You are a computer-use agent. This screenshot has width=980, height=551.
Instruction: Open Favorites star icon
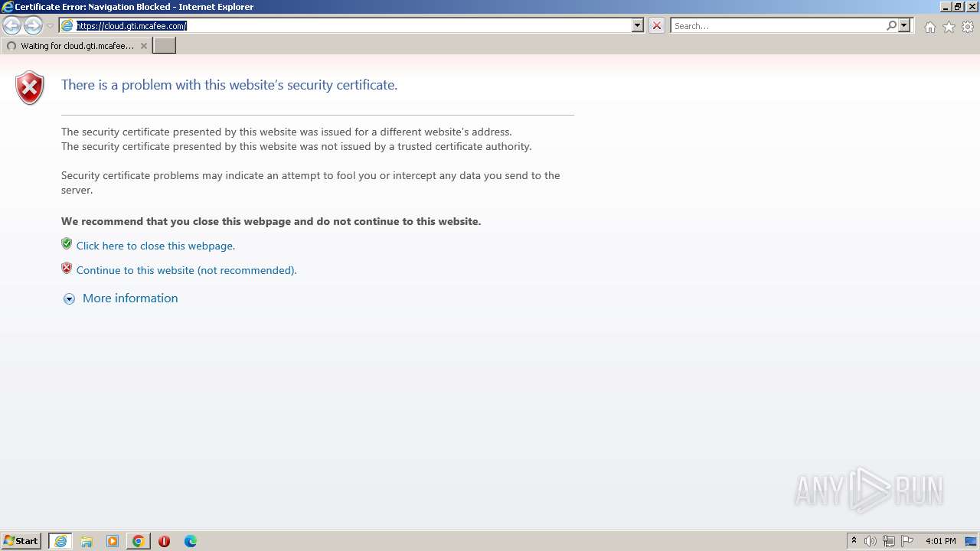949,27
